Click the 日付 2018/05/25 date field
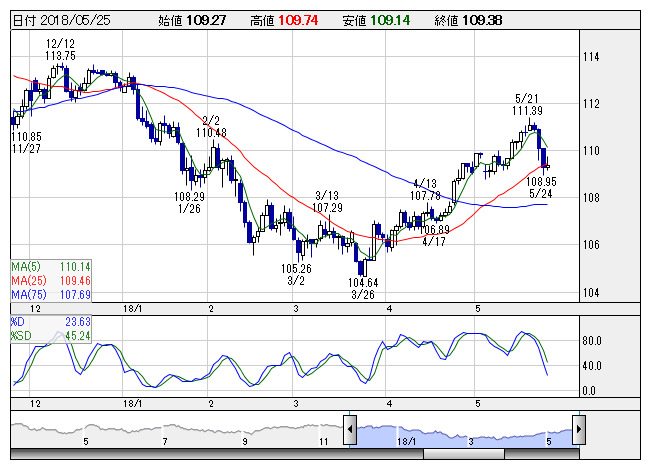652x469 pixels. tap(62, 20)
